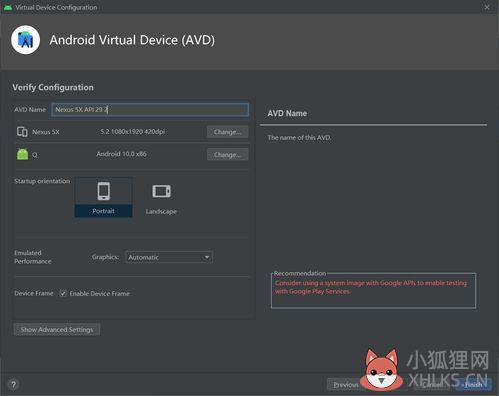Click the Android Studio logo in header
This screenshot has height=396, width=499.
tap(25, 40)
